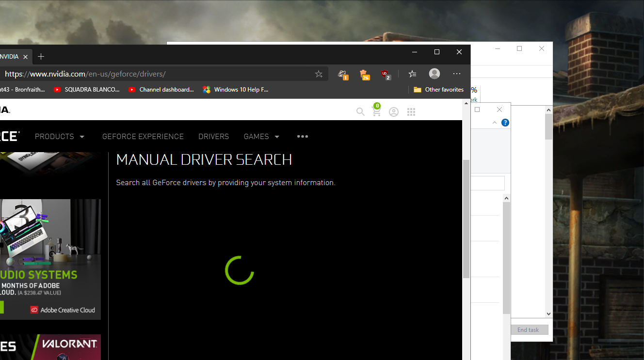Click the NVIDIA site search magnifier icon
The image size is (644, 360).
360,112
